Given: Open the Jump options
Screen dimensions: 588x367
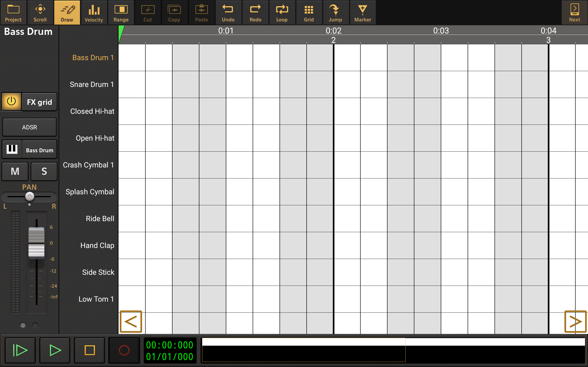Looking at the screenshot, I should pyautogui.click(x=335, y=13).
